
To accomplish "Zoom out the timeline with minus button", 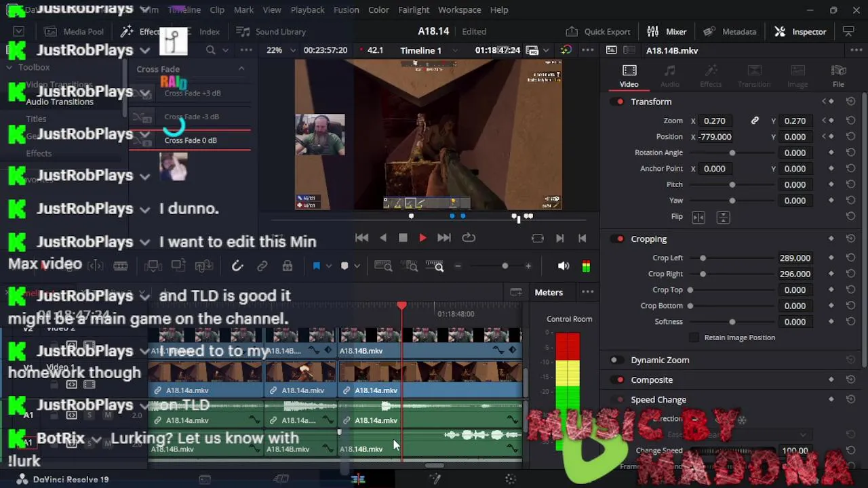I will coord(458,266).
